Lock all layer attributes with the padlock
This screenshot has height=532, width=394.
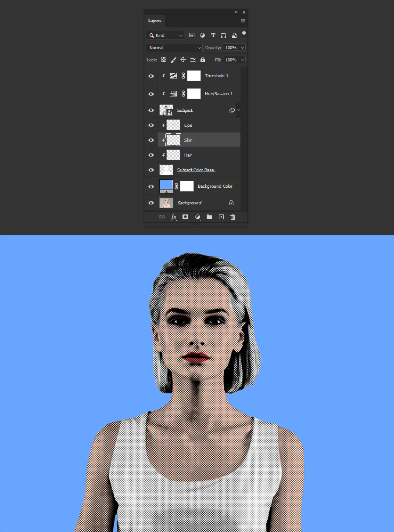click(203, 60)
